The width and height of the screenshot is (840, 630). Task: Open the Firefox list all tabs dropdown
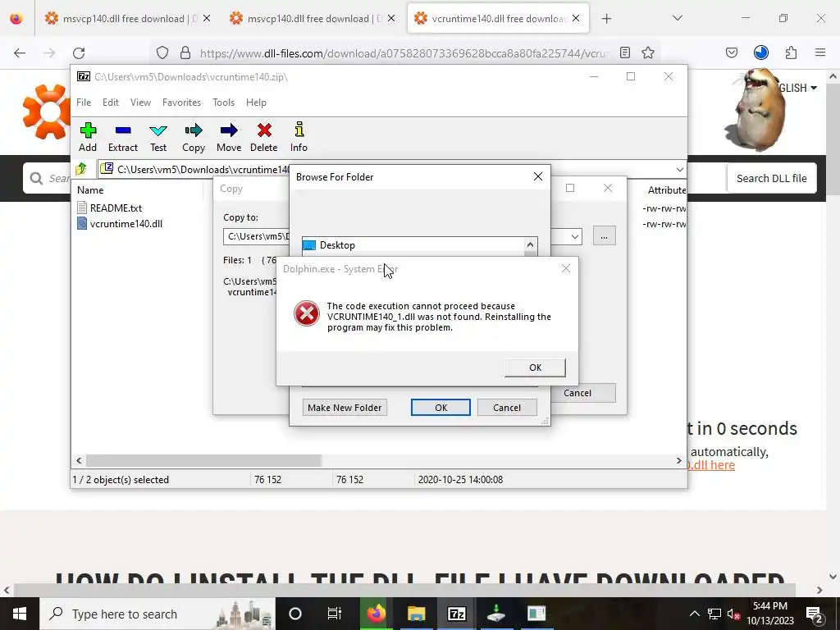(678, 18)
